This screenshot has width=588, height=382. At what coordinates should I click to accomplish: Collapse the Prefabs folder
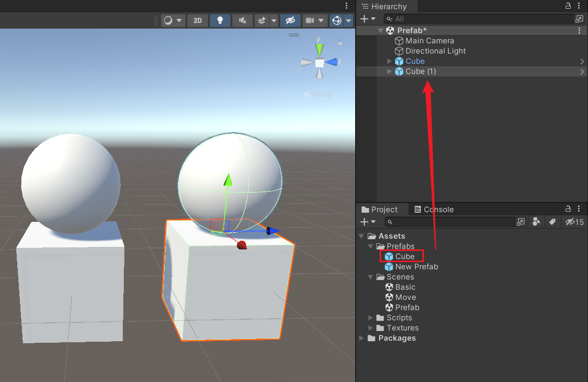tap(370, 246)
